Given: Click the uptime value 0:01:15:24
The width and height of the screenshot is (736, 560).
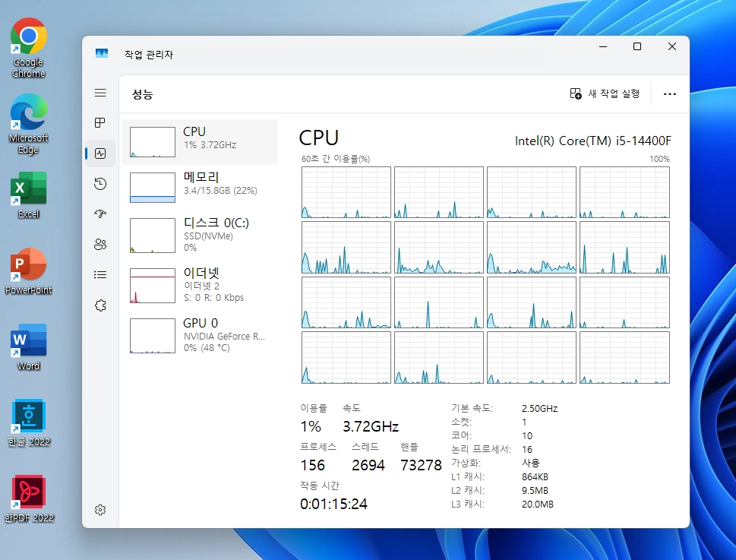Looking at the screenshot, I should click(x=333, y=504).
